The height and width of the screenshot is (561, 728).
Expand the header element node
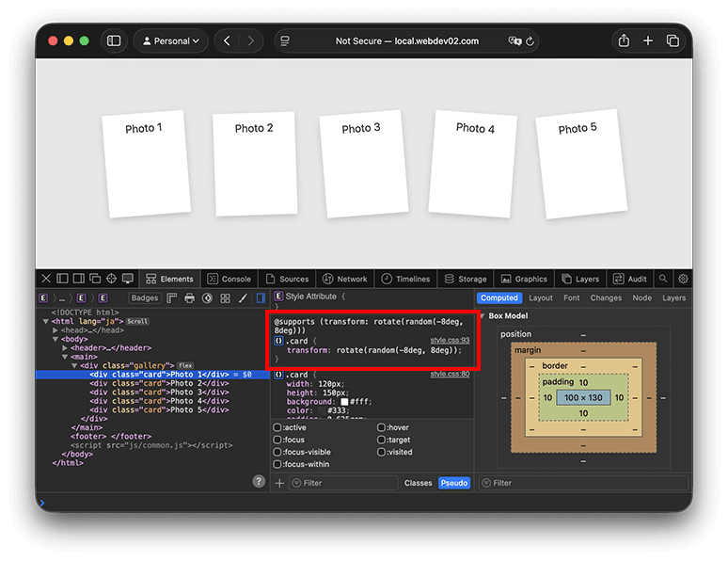pyautogui.click(x=65, y=347)
